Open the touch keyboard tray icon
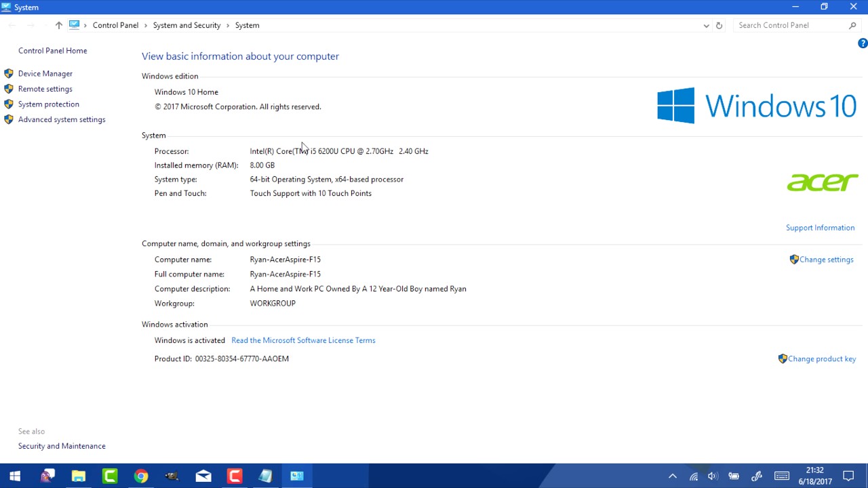This screenshot has height=488, width=868. (x=781, y=476)
